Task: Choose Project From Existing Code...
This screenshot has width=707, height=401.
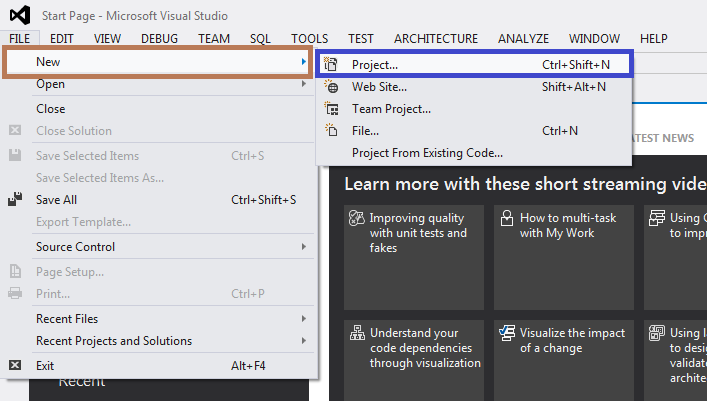Action: (x=474, y=153)
